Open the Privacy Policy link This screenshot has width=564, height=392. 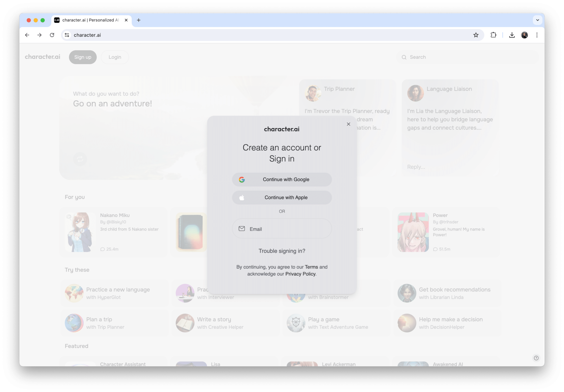click(x=300, y=274)
